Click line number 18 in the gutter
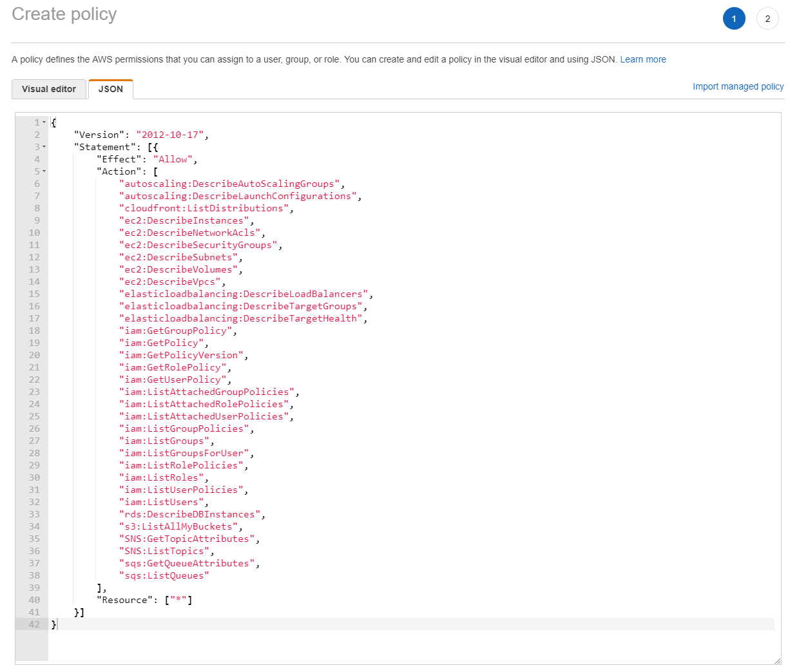Image resolution: width=790 pixels, height=672 pixels. [x=34, y=331]
